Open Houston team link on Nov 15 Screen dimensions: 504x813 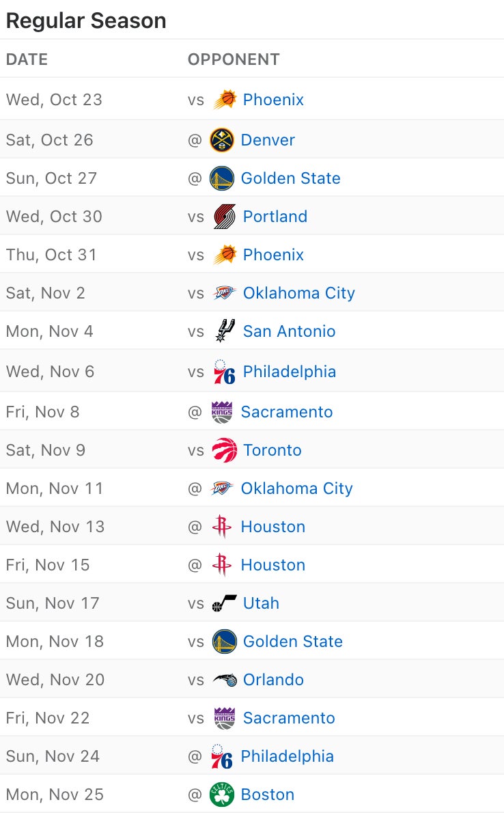(272, 565)
